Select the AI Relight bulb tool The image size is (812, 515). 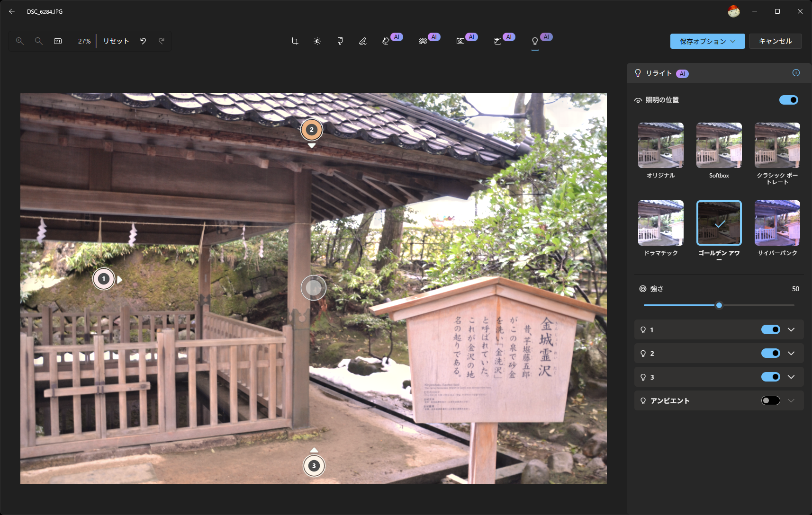[x=535, y=41]
